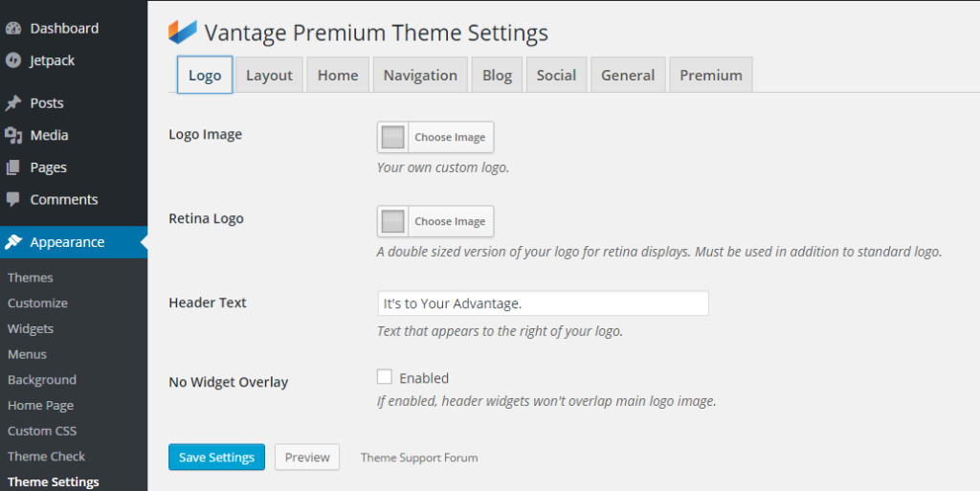Click the Logo Image placeholder thumbnail
980x491 pixels.
tap(392, 138)
